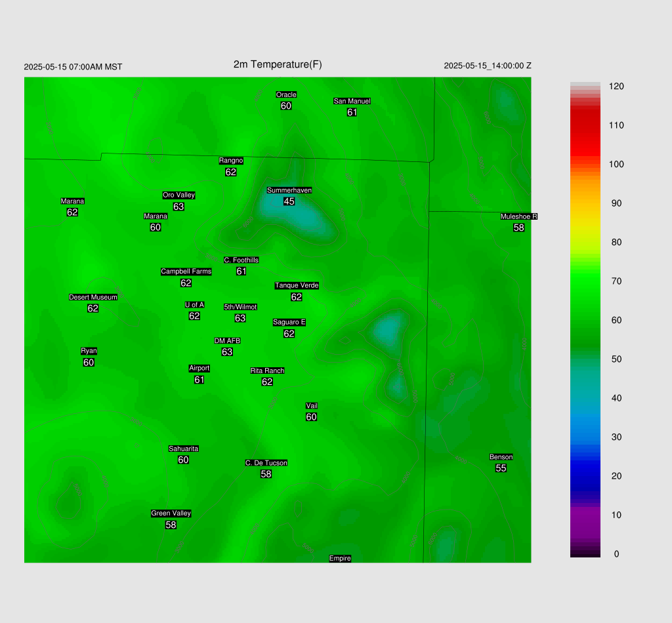The width and height of the screenshot is (672, 623).
Task: Click the 70 tick on the color scale
Action: pos(616,281)
